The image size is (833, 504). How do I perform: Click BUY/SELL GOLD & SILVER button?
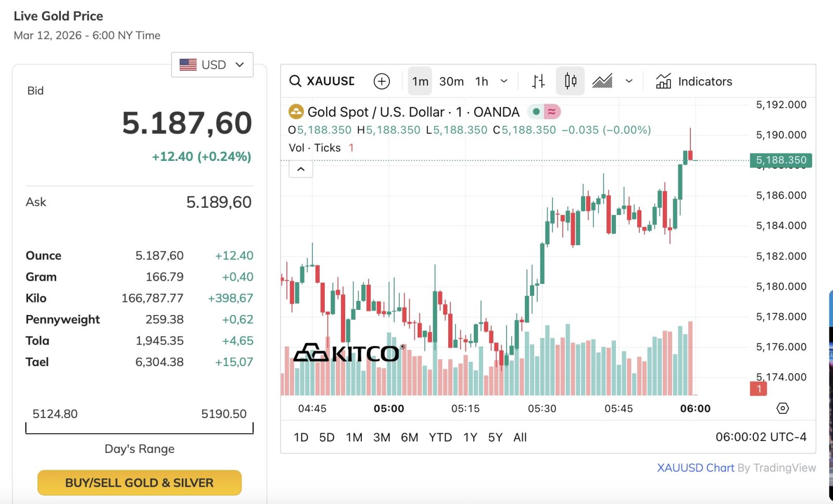click(140, 483)
